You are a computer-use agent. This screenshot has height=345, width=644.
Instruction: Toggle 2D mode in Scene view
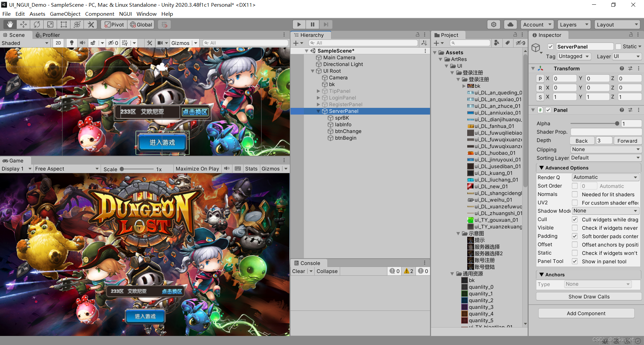point(58,43)
